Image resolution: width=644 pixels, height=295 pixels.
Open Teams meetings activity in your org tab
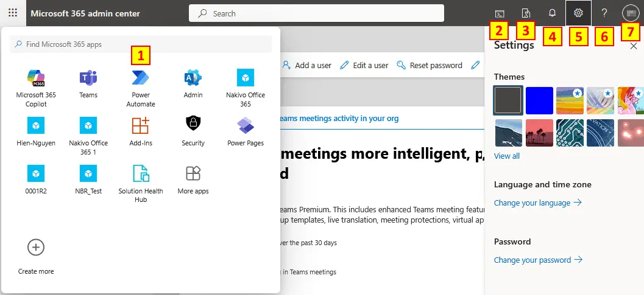pyautogui.click(x=338, y=119)
